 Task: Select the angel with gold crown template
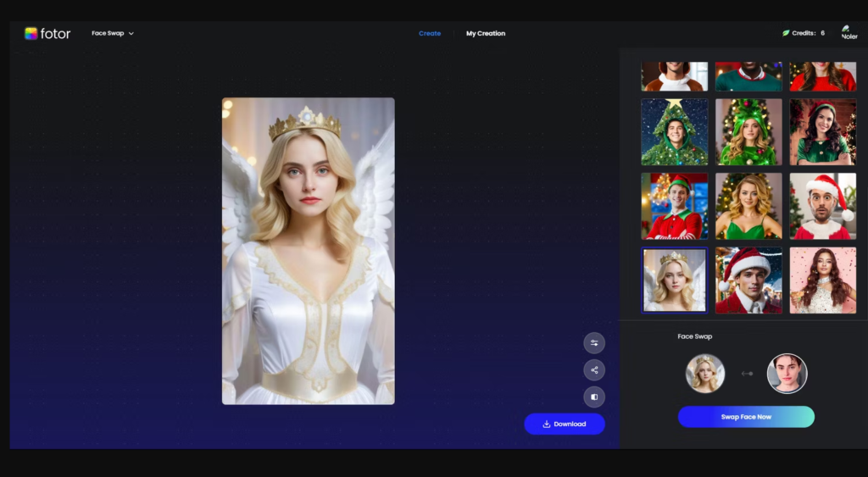[x=674, y=280]
